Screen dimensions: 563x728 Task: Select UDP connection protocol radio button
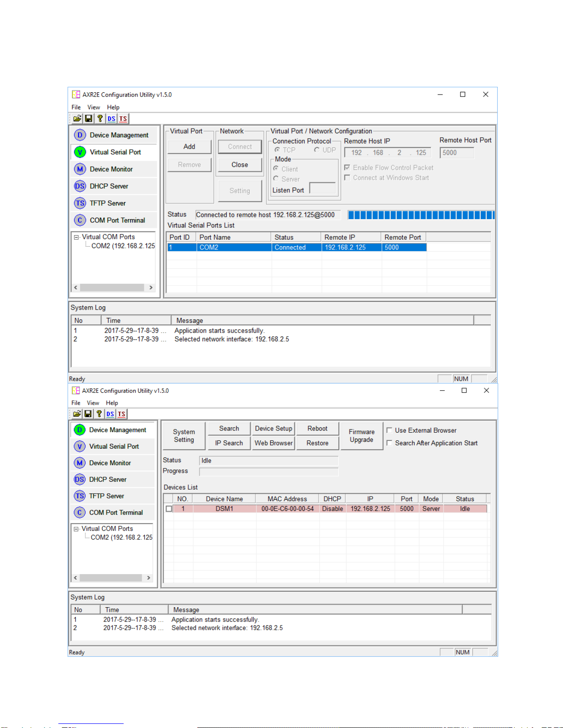pos(317,150)
